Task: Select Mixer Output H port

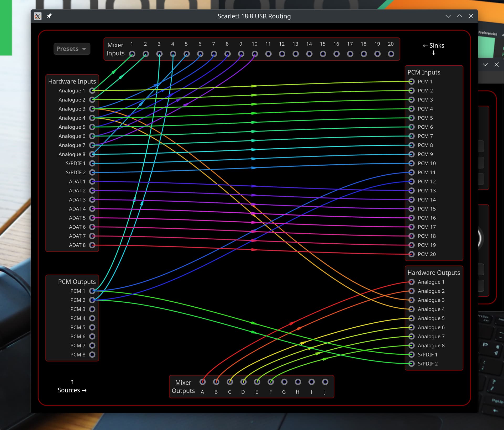Action: tap(298, 382)
